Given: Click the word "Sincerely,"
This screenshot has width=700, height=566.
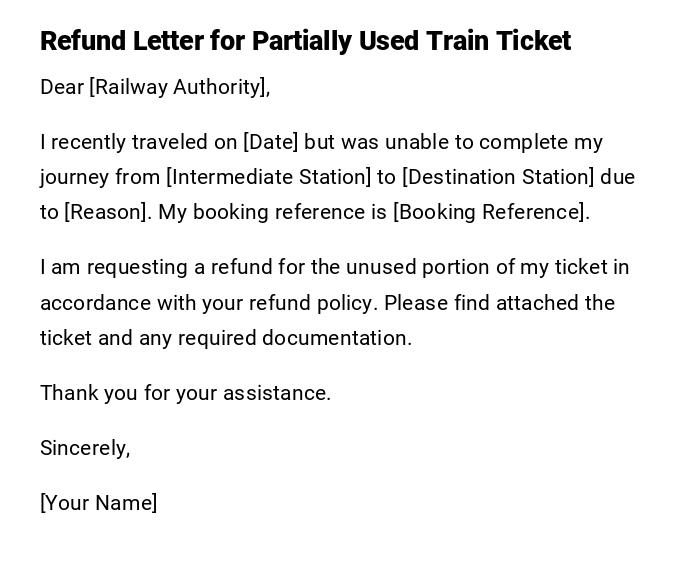Looking at the screenshot, I should click(x=85, y=448).
